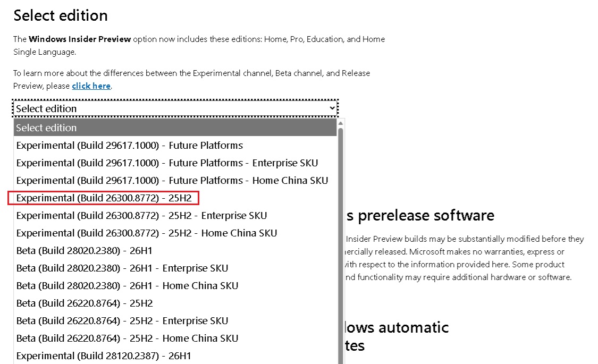Choose the highlighted 'Select edition' placeholder option

point(175,128)
